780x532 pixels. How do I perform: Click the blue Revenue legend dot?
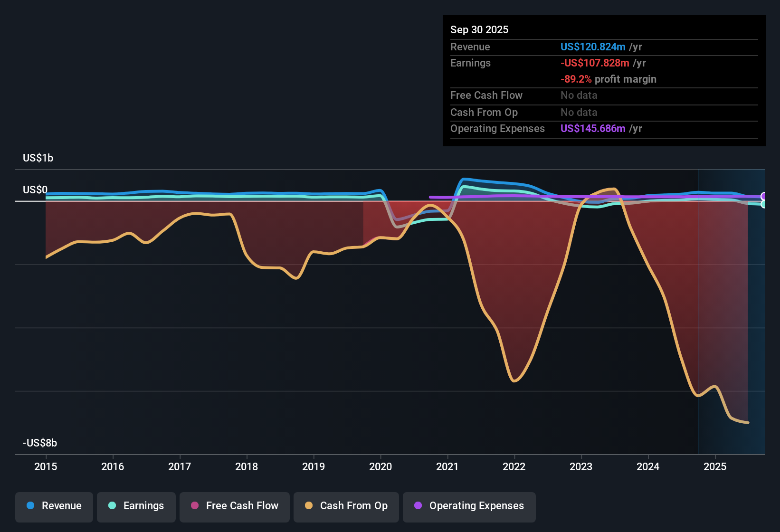click(30, 506)
